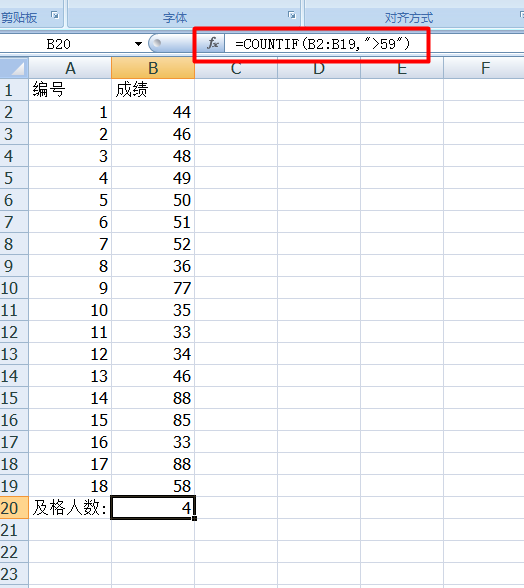Click cell B6 with value 50
This screenshot has width=524, height=588.
point(153,200)
